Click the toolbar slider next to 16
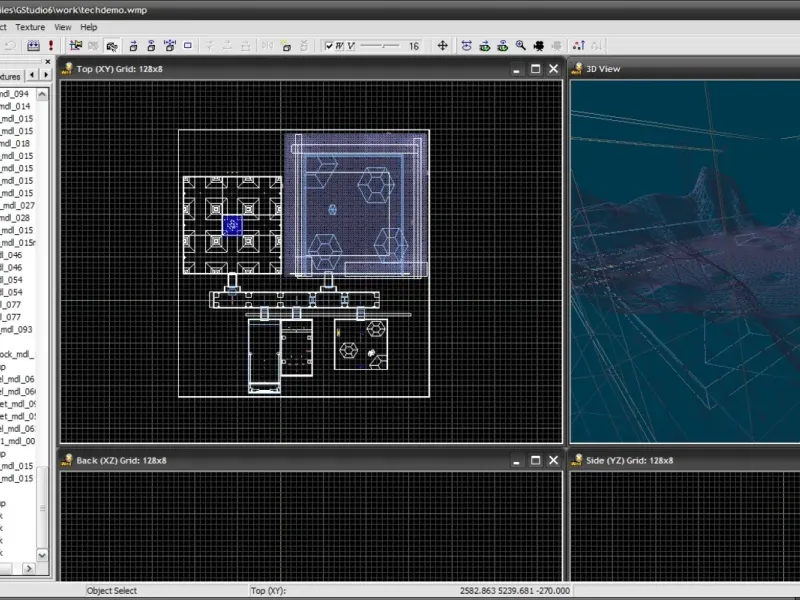The width and height of the screenshot is (800, 600). tap(380, 46)
